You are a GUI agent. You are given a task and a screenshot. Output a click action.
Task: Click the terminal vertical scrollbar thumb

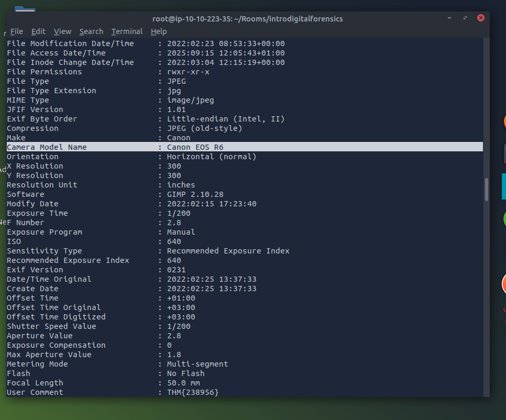(487, 189)
